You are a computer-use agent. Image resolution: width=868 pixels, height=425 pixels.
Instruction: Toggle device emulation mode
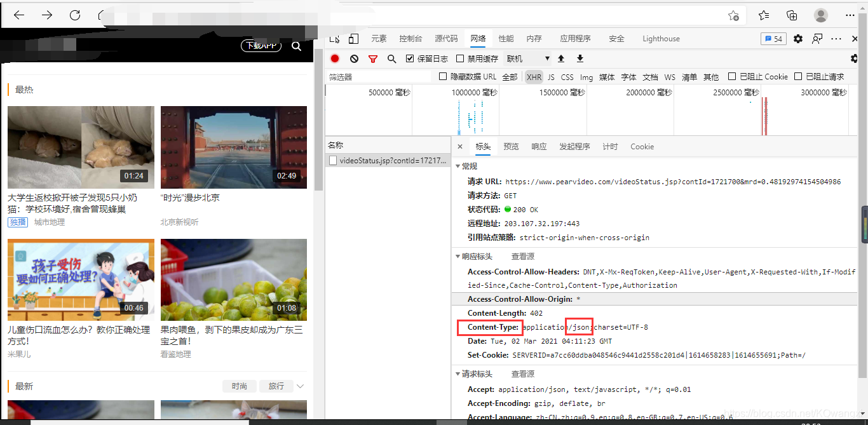click(354, 39)
